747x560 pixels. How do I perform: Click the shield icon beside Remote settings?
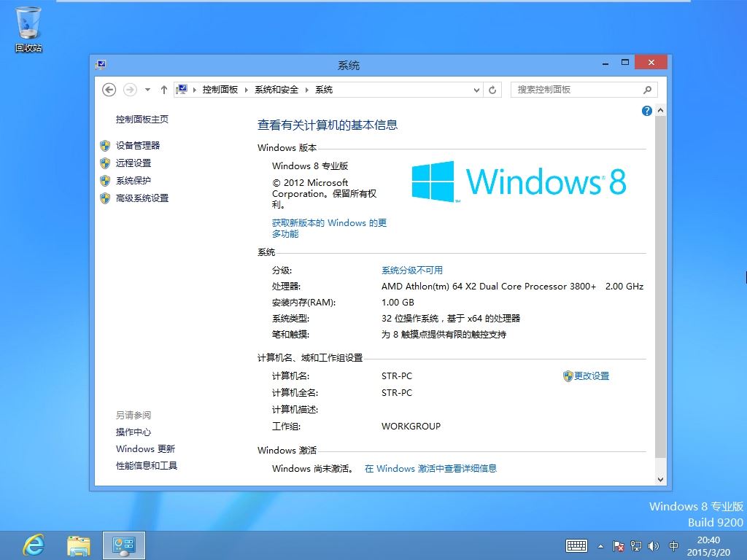(105, 163)
